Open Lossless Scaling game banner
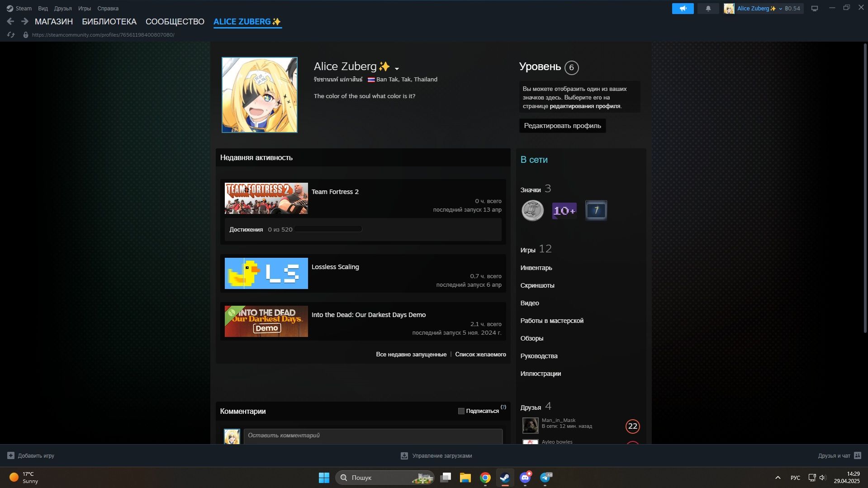This screenshot has width=868, height=488. (266, 274)
